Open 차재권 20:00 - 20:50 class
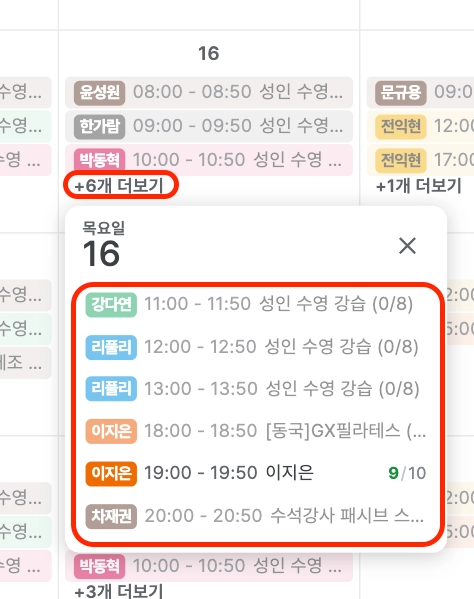 point(256,516)
